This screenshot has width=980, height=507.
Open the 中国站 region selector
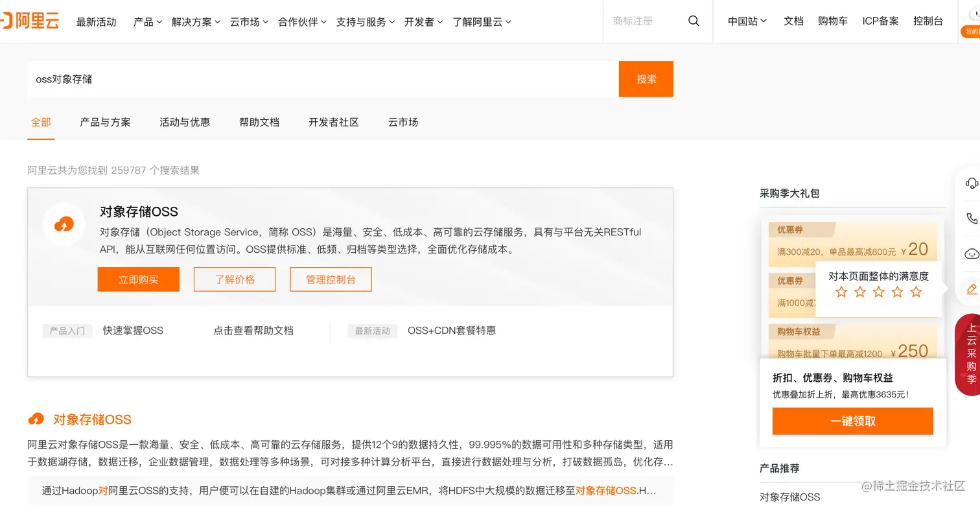[x=747, y=21]
